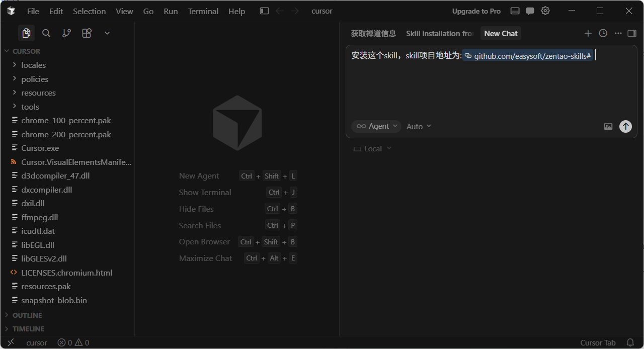Open the chat bubble icon in title bar
The image size is (644, 349).
click(530, 11)
